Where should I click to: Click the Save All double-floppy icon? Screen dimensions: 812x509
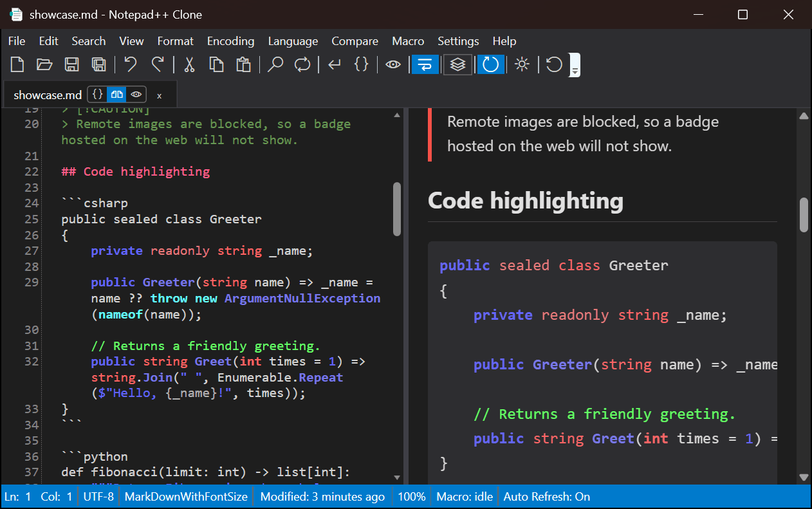tap(98, 64)
